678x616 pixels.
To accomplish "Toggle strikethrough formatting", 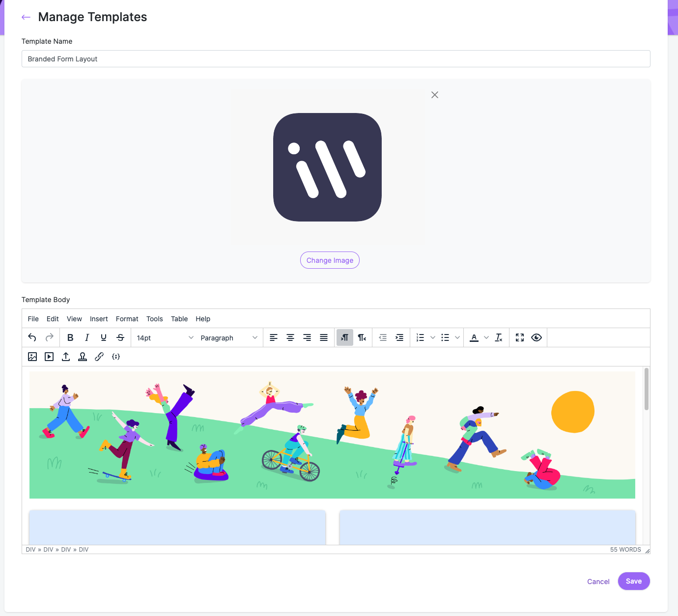I will 120,337.
